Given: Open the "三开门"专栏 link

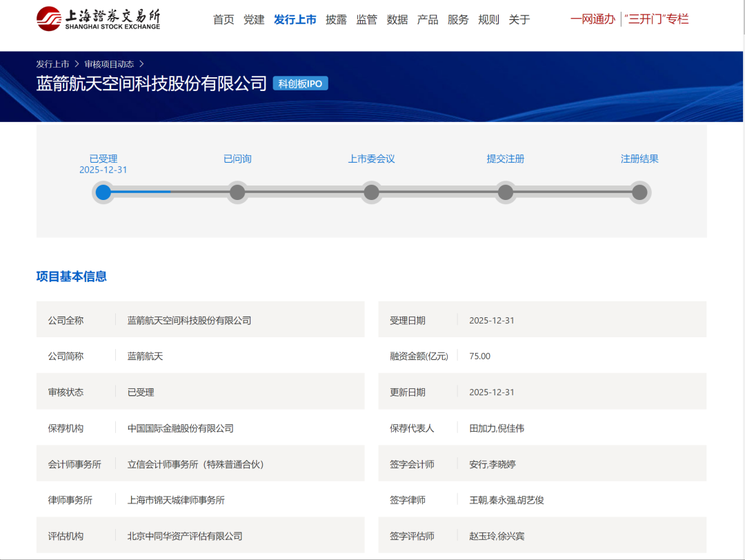Looking at the screenshot, I should point(656,19).
